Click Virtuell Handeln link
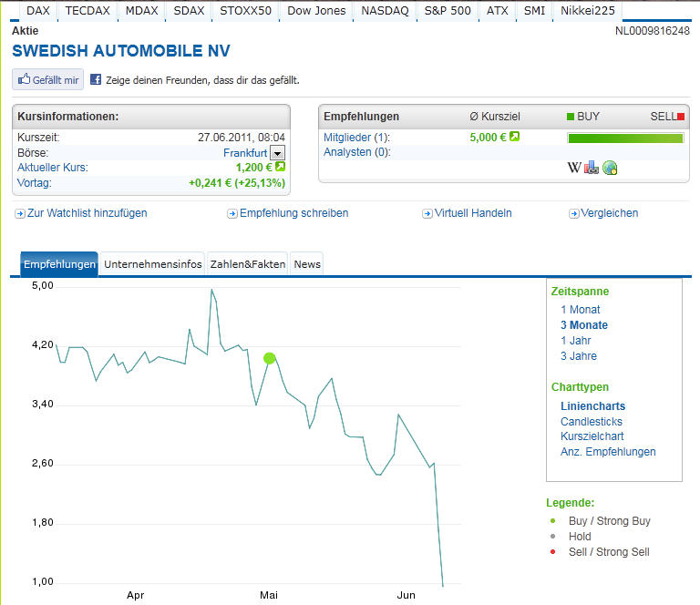Image resolution: width=700 pixels, height=605 pixels. click(473, 213)
